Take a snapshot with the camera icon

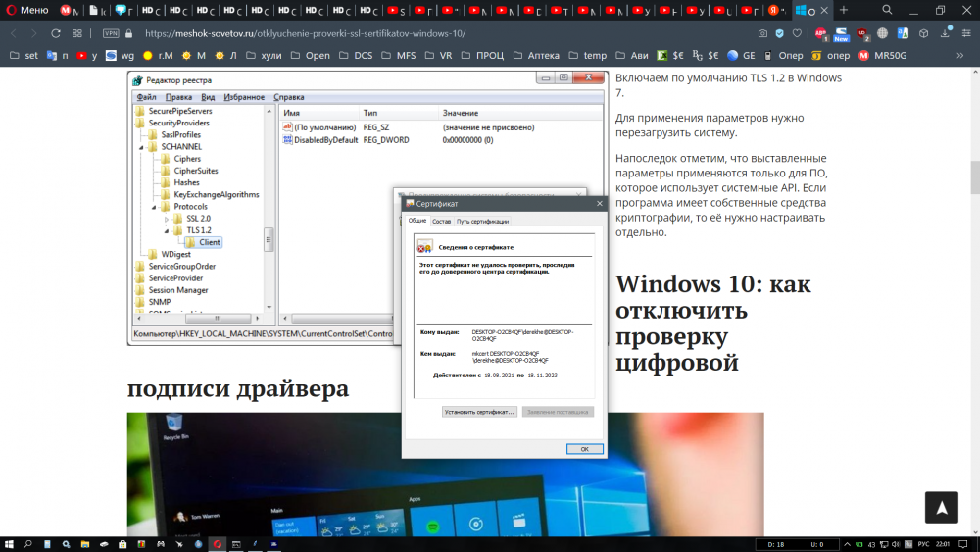762,33
